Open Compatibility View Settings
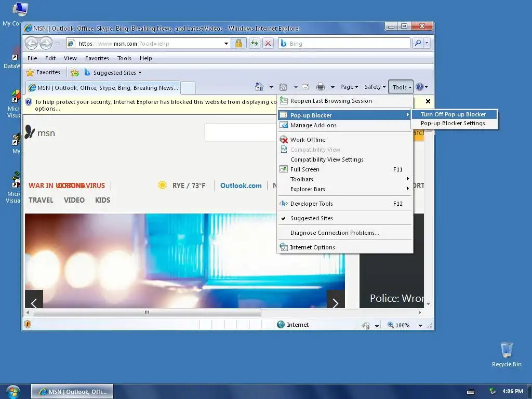The image size is (532, 399). (x=345, y=159)
